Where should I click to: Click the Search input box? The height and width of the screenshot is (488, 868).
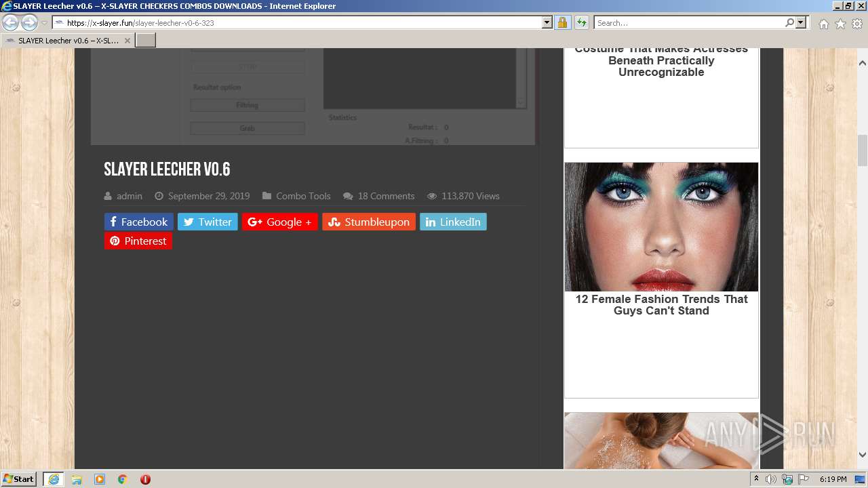[688, 23]
